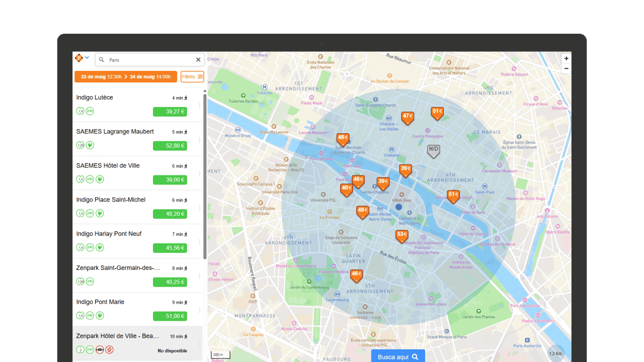Select the SAEMES Lagrange Maubert parking name
The height and width of the screenshot is (362, 644).
[115, 132]
